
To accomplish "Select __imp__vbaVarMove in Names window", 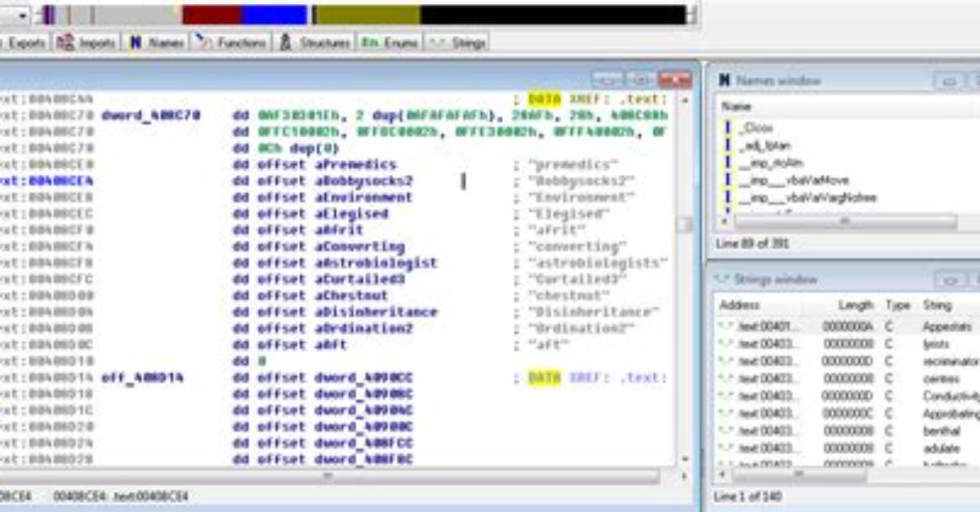I will [x=794, y=180].
